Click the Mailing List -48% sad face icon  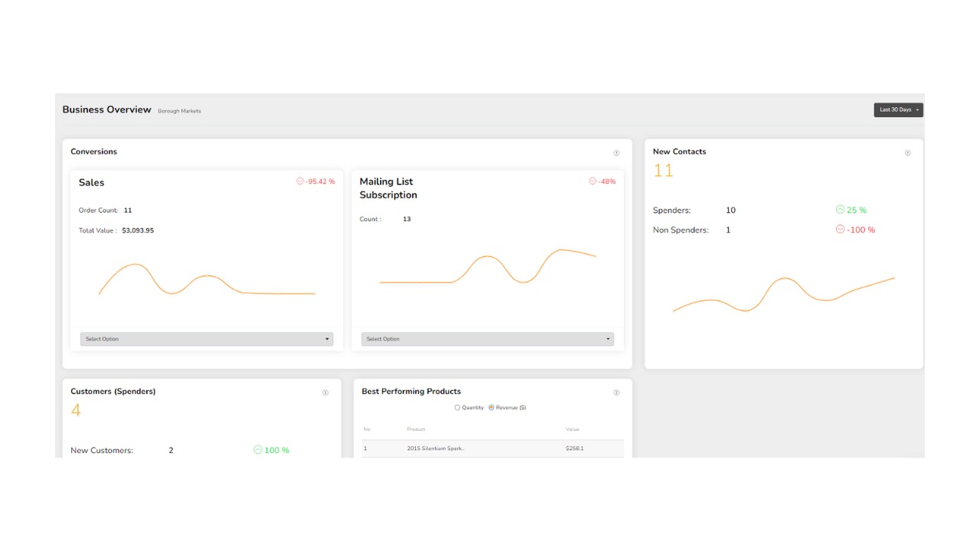tap(593, 181)
